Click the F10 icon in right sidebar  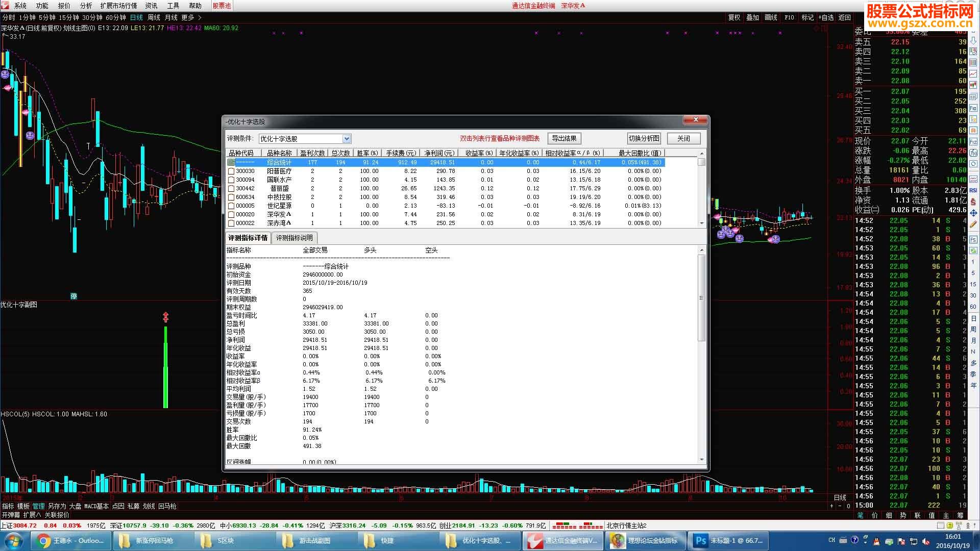tap(973, 108)
